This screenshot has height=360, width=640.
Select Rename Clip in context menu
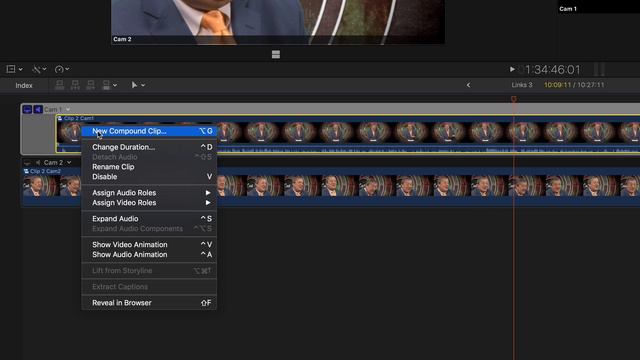[149, 167]
